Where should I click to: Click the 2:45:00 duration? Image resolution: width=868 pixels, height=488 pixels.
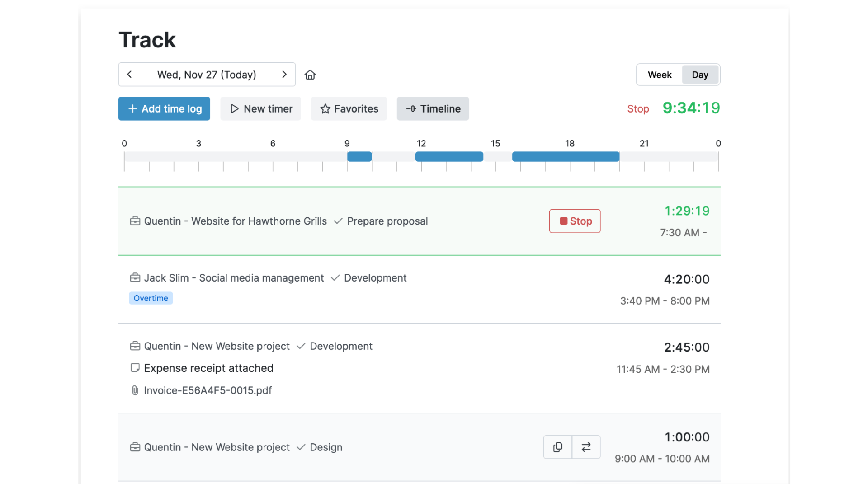tap(687, 347)
